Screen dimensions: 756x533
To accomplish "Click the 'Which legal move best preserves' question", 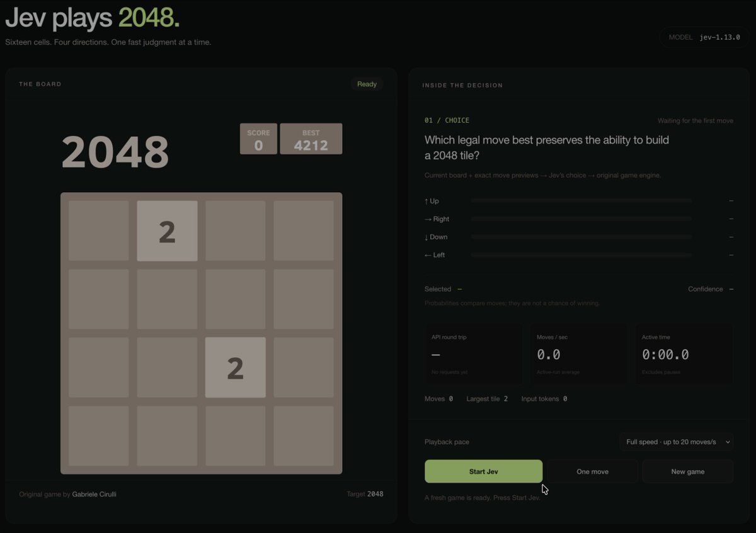I will click(x=547, y=147).
